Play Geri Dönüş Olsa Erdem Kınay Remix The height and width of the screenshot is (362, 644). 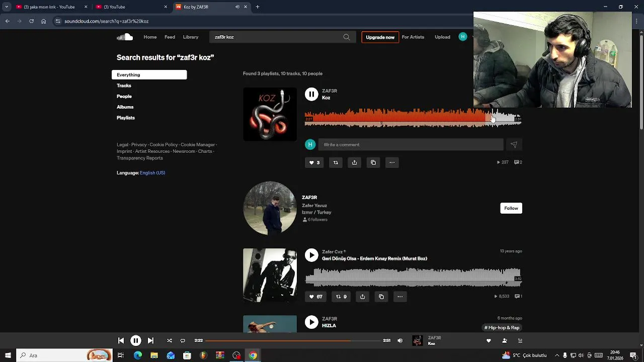(311, 255)
